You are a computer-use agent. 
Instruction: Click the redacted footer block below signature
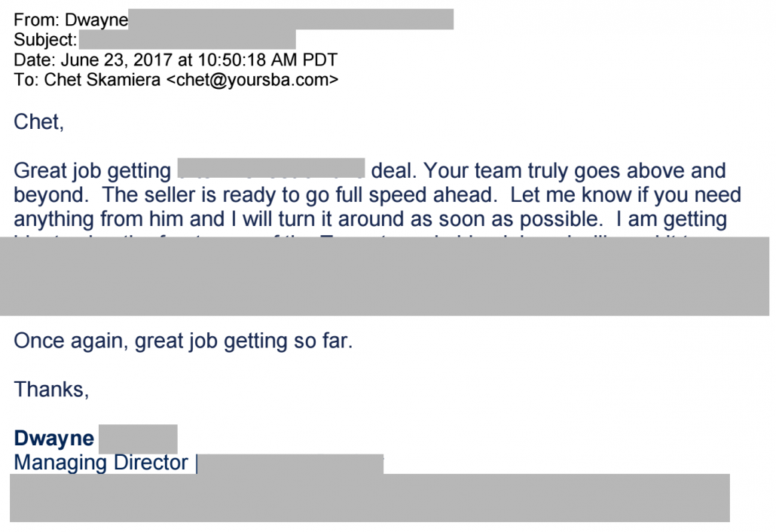pos(369,497)
